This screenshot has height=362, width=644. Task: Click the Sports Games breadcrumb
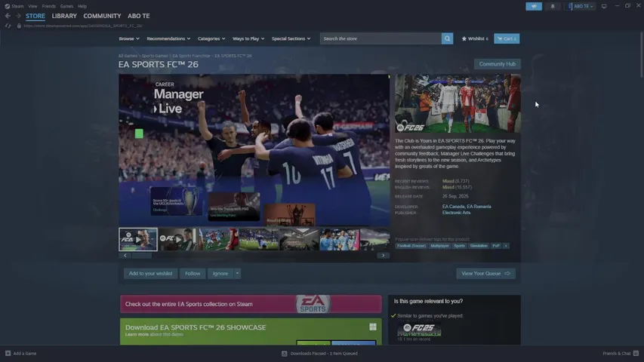[x=155, y=56]
